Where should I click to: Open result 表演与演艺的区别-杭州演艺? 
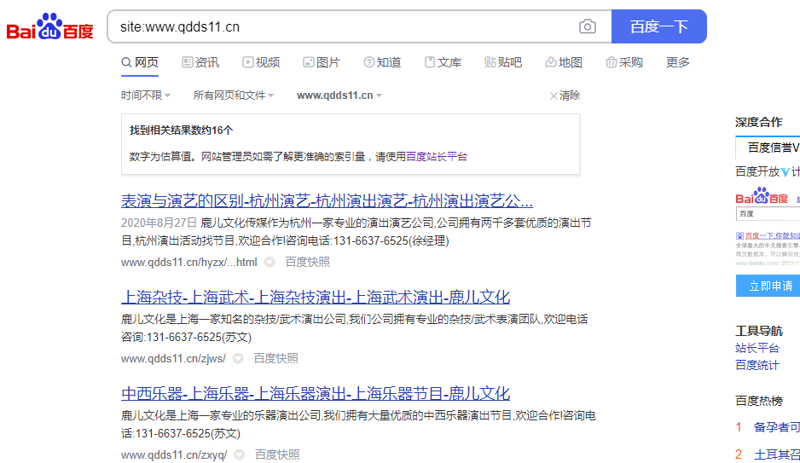(327, 201)
